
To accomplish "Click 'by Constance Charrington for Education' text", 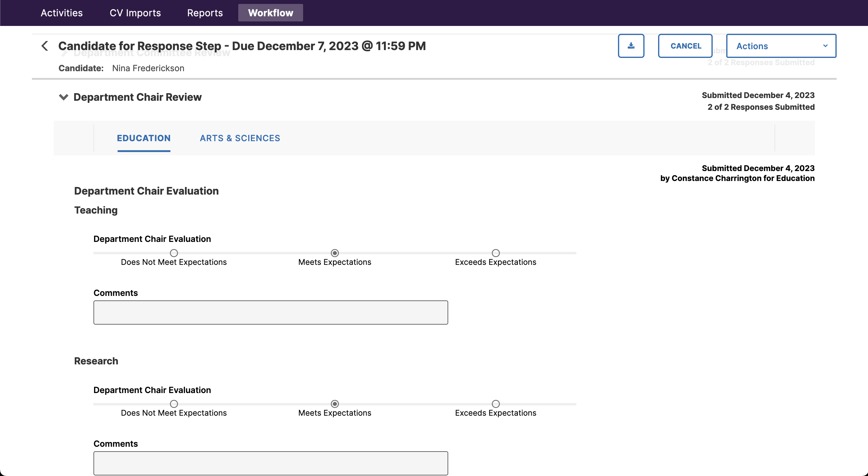I will click(x=737, y=178).
